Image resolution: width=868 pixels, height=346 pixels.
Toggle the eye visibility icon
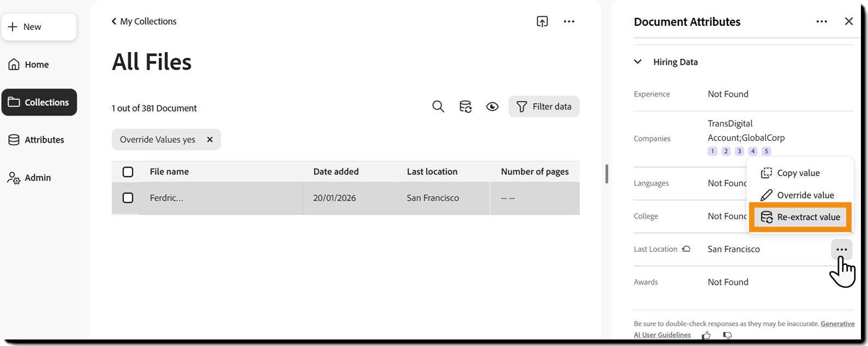click(492, 106)
